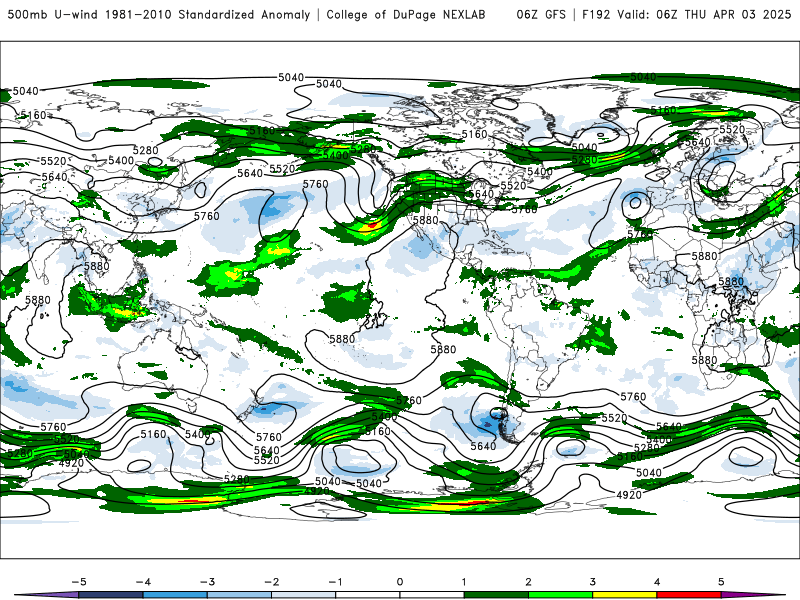Click the '-1' tick label on the colorbar
The width and height of the screenshot is (800, 600).
tap(335, 582)
